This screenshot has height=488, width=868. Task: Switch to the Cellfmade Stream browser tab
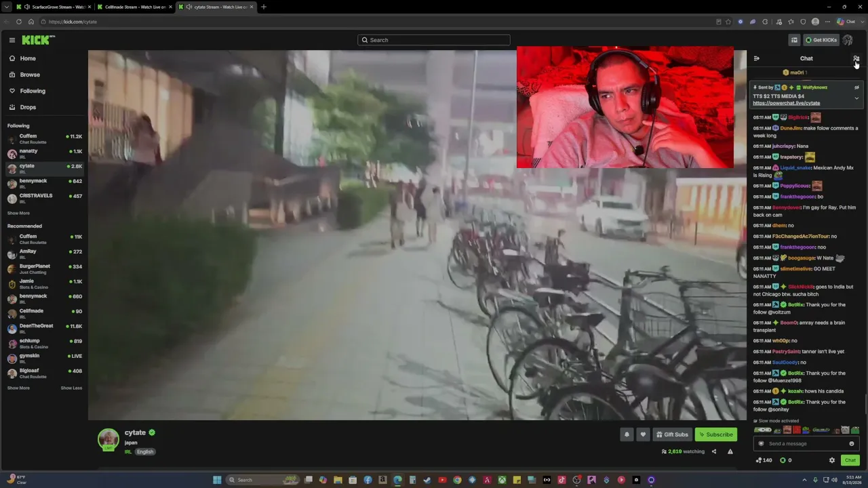pyautogui.click(x=134, y=7)
